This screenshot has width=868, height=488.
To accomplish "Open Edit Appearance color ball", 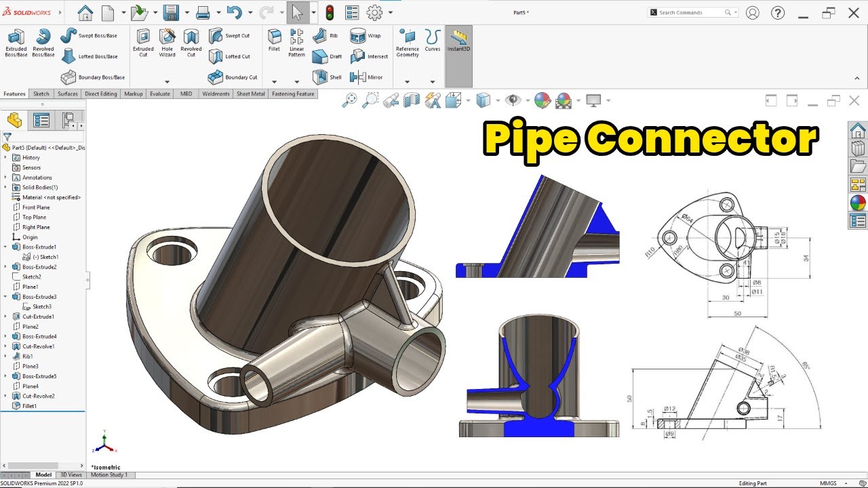I will [542, 101].
